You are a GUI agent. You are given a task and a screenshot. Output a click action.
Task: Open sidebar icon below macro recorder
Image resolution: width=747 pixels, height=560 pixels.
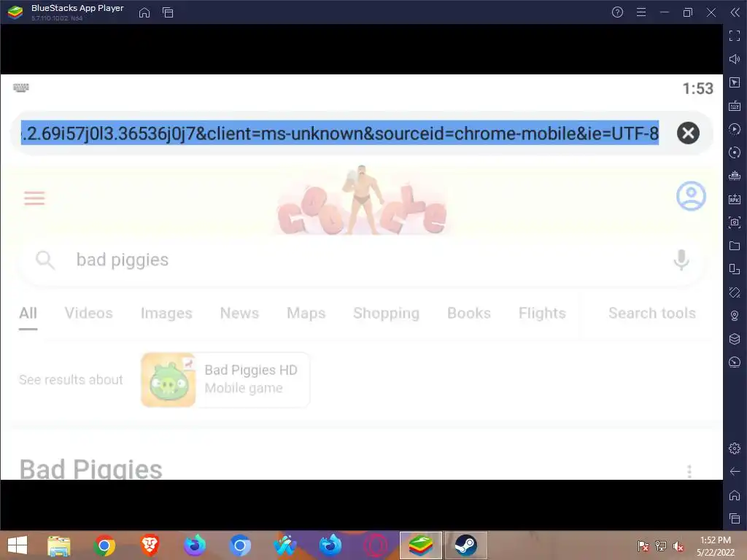[734, 176]
